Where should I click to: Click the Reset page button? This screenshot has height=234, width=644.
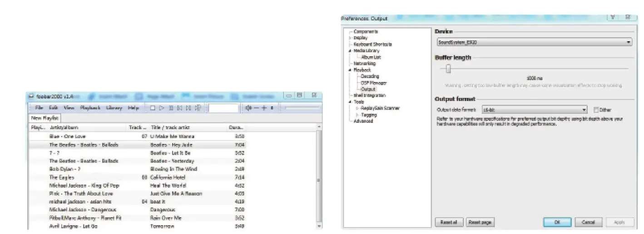coord(480,222)
